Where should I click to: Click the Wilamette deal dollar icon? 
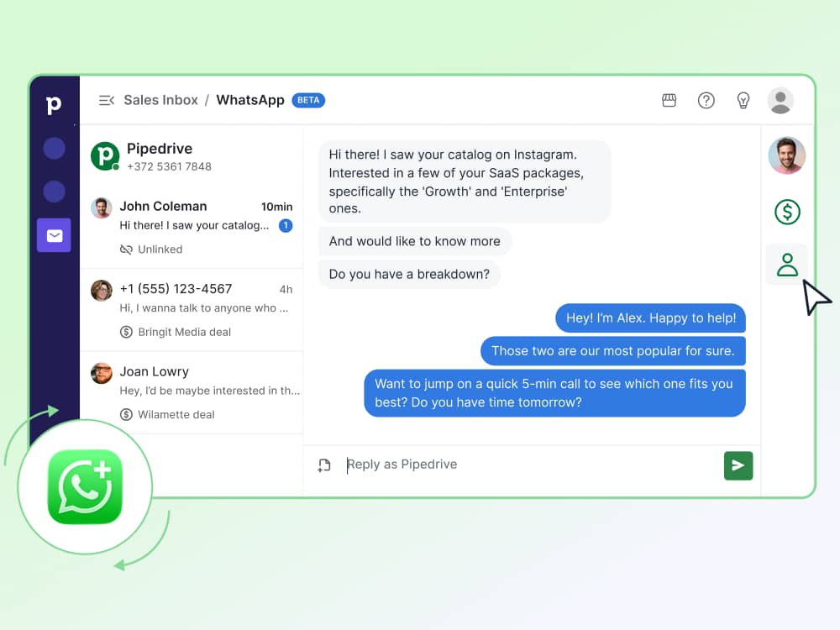[x=126, y=415]
